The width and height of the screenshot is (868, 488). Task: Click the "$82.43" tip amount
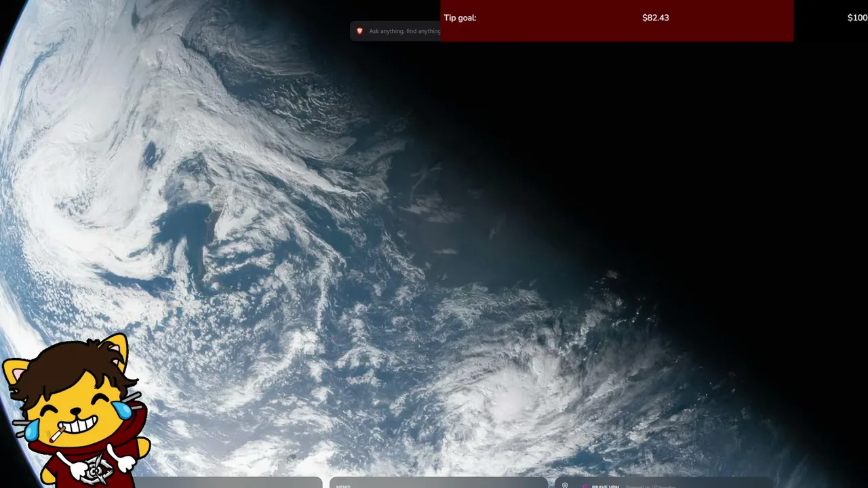(655, 18)
